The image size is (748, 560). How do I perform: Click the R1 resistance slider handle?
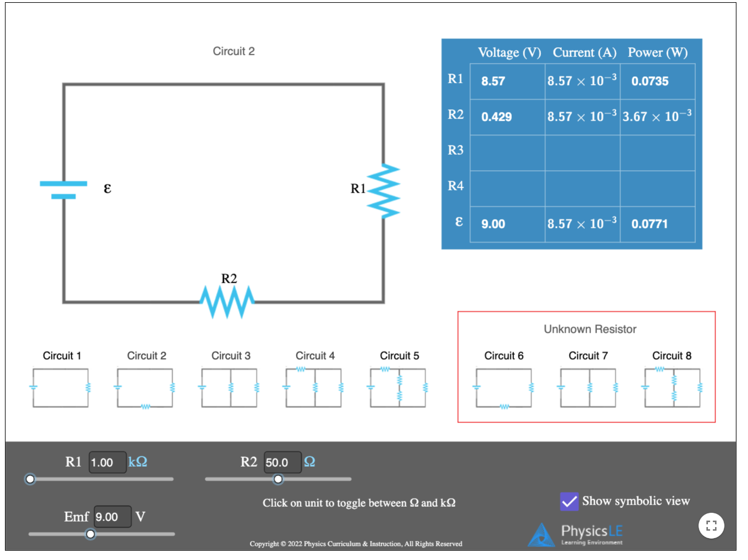(x=30, y=479)
